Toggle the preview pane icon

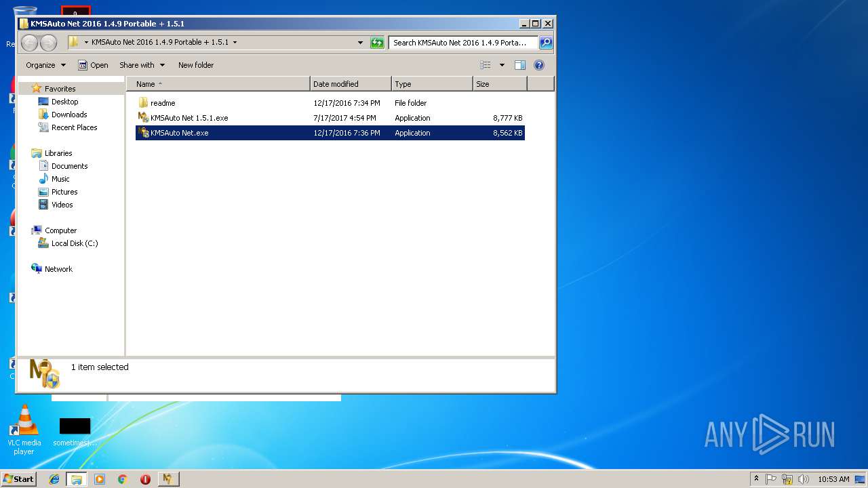[x=520, y=65]
